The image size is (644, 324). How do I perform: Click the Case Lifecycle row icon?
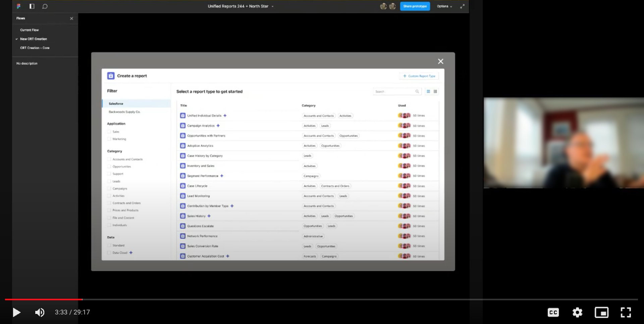[183, 186]
